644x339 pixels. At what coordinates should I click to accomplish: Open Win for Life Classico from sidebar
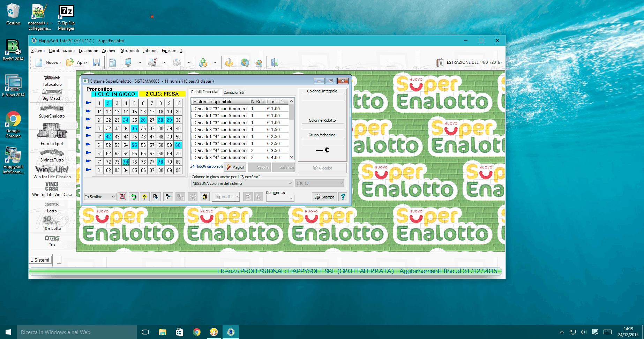click(52, 172)
